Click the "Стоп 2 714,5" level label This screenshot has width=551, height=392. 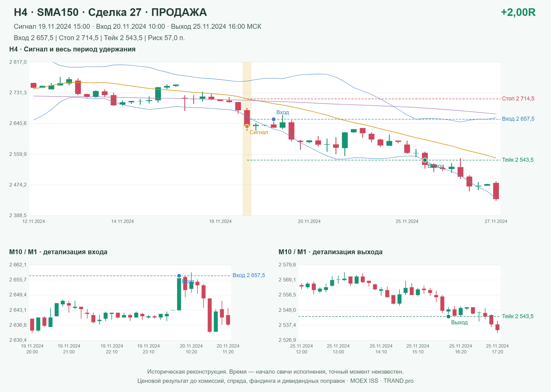[518, 99]
